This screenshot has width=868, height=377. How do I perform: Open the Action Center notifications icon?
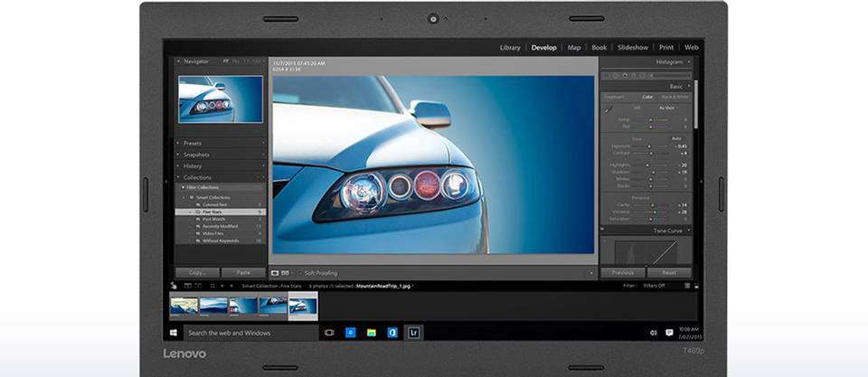669,333
